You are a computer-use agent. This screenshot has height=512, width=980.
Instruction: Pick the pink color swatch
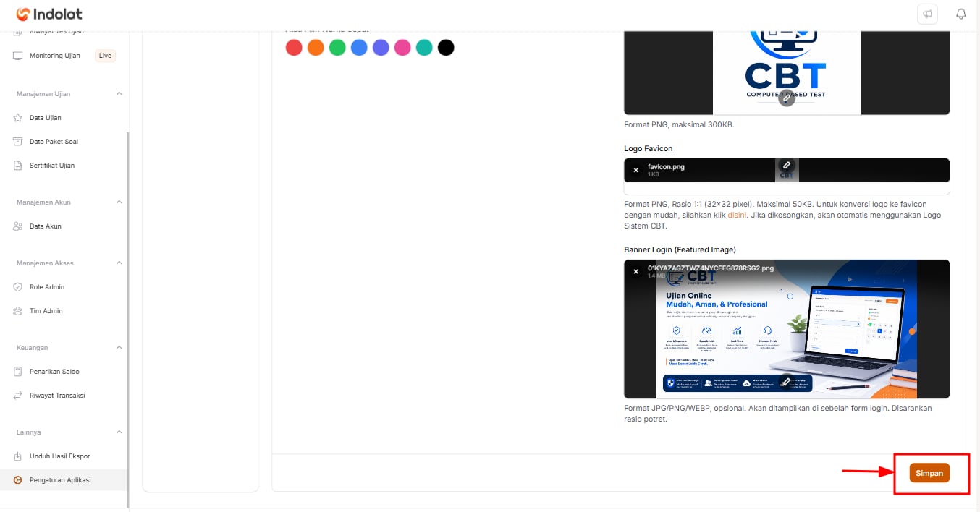click(x=402, y=48)
